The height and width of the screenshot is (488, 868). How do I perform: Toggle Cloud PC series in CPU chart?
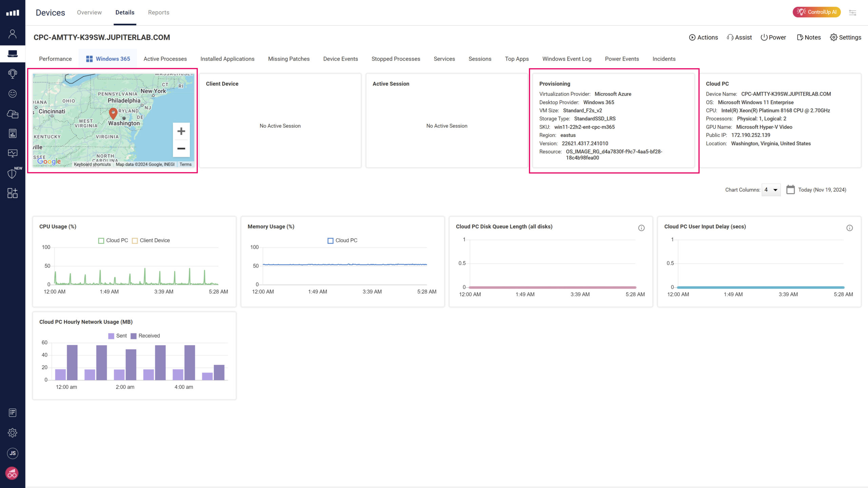(113, 240)
